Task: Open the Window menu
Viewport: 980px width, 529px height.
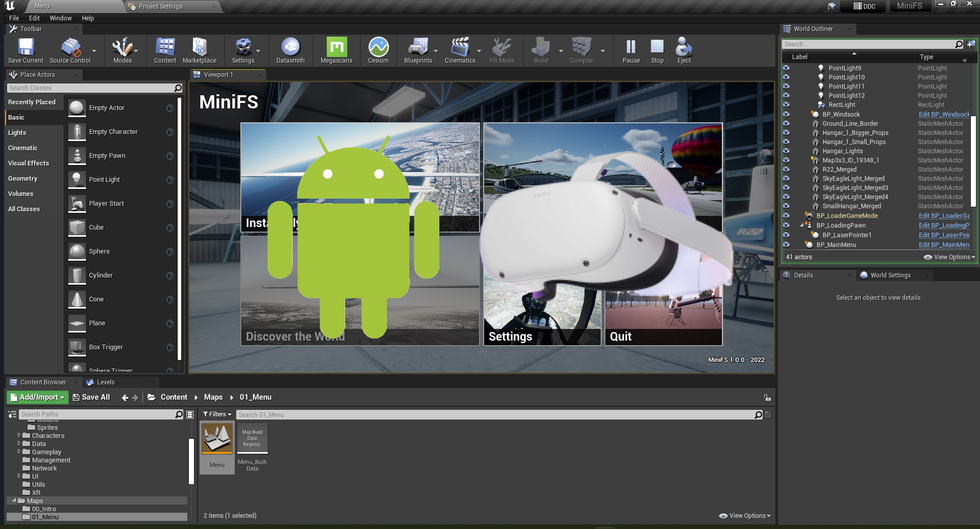Action: click(x=61, y=18)
